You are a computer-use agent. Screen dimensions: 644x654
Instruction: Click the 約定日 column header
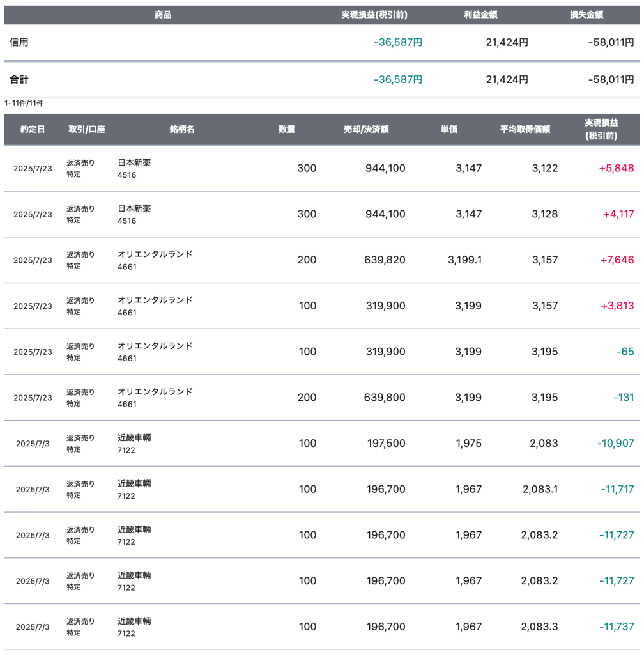pos(33,129)
